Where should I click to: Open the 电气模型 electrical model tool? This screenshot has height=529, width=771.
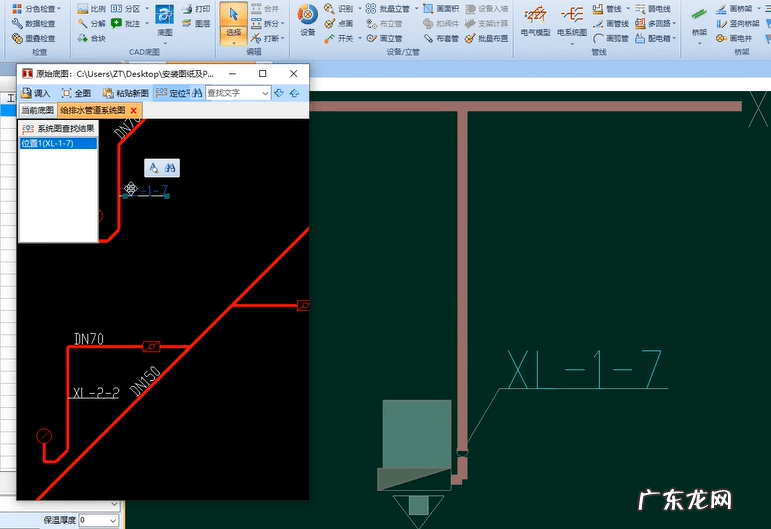coord(535,20)
